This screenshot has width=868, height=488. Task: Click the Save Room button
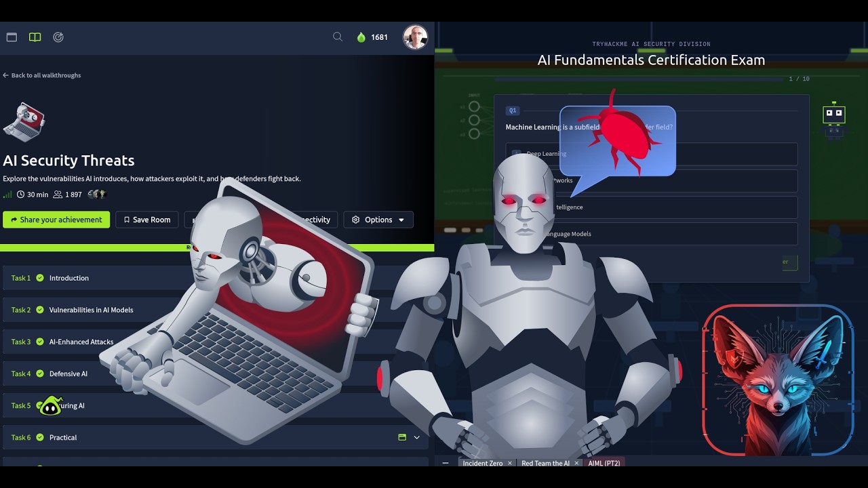(147, 220)
